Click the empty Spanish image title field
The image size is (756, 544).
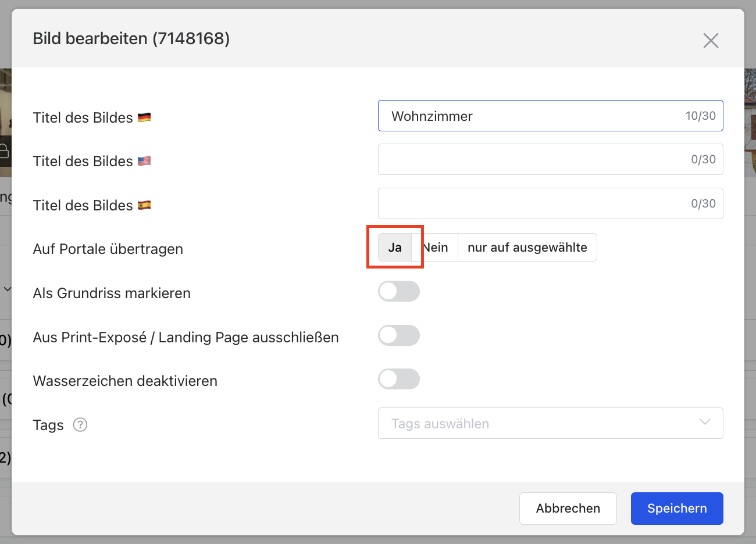click(529, 203)
